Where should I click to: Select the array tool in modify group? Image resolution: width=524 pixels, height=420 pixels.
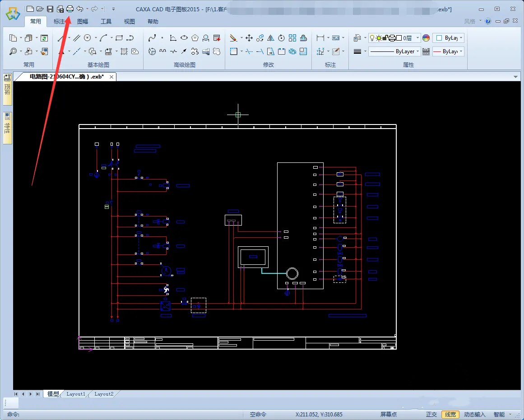click(x=292, y=38)
